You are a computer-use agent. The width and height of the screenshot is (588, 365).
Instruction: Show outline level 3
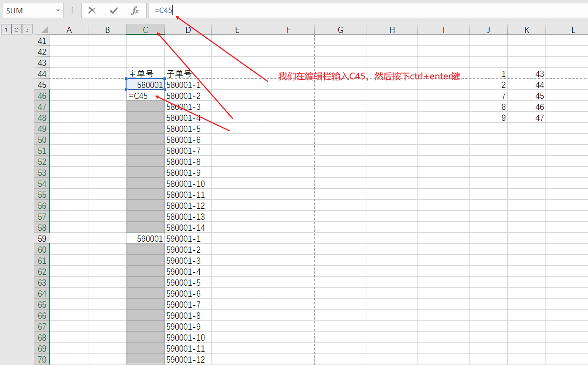click(27, 30)
